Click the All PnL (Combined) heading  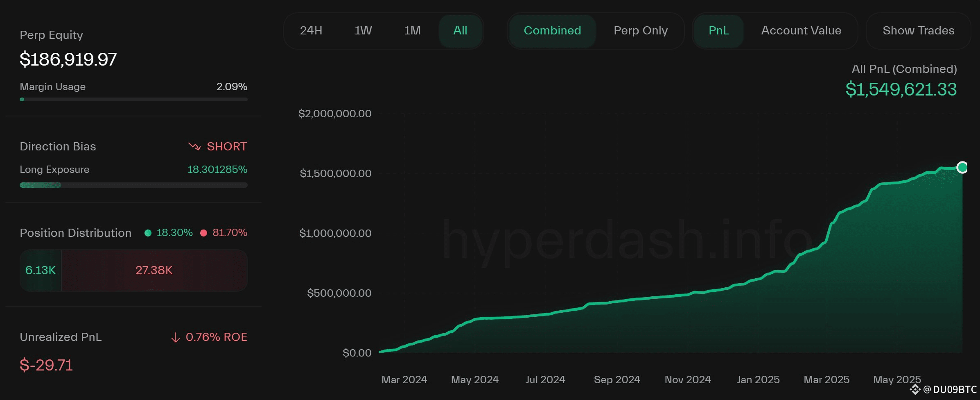pos(904,69)
